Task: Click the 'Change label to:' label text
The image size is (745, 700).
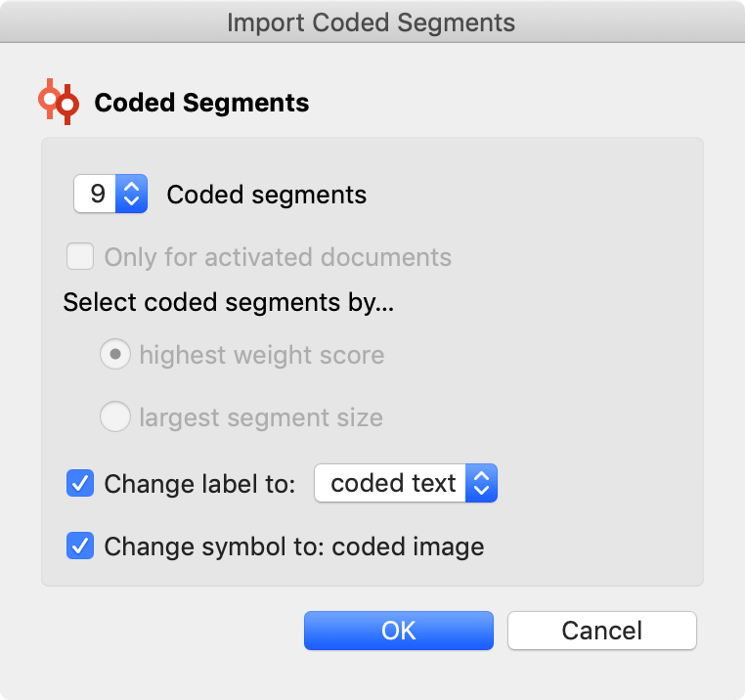Action: coord(199,484)
